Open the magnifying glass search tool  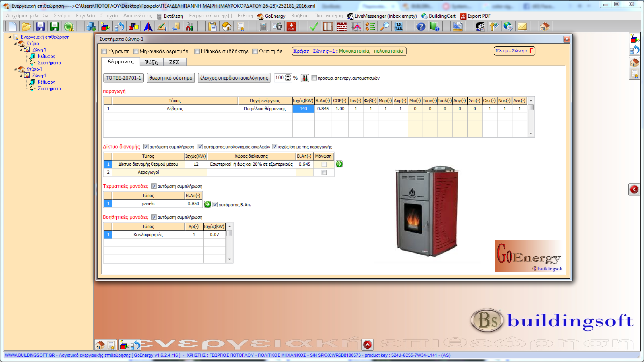[x=385, y=27]
